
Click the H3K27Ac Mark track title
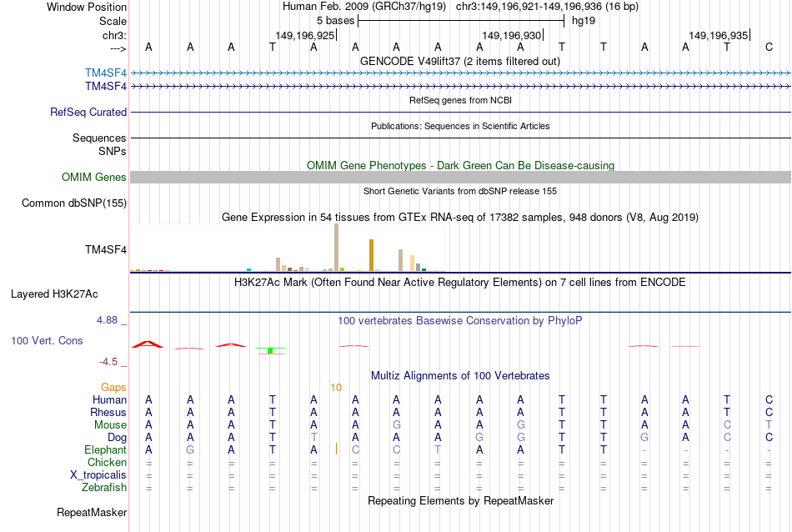tap(459, 283)
